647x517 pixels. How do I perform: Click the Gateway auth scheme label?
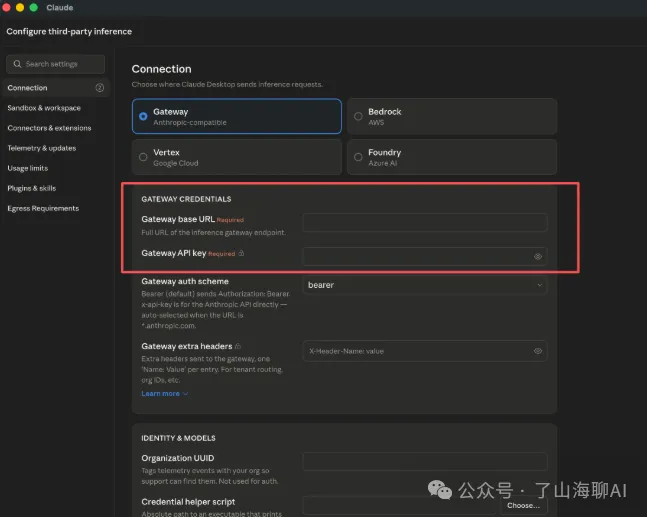(x=185, y=281)
